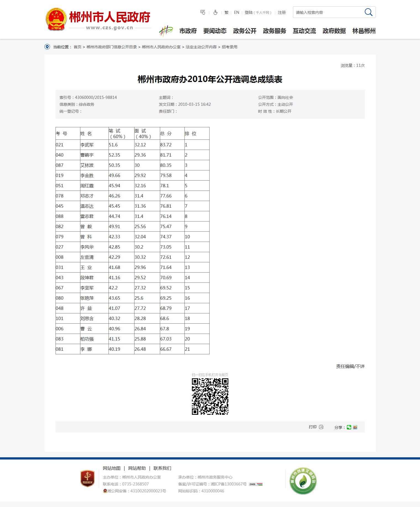The width and height of the screenshot is (420, 507).
Task: Click the colorful 林邑 logo beside the nav
Action: pyautogui.click(x=166, y=31)
